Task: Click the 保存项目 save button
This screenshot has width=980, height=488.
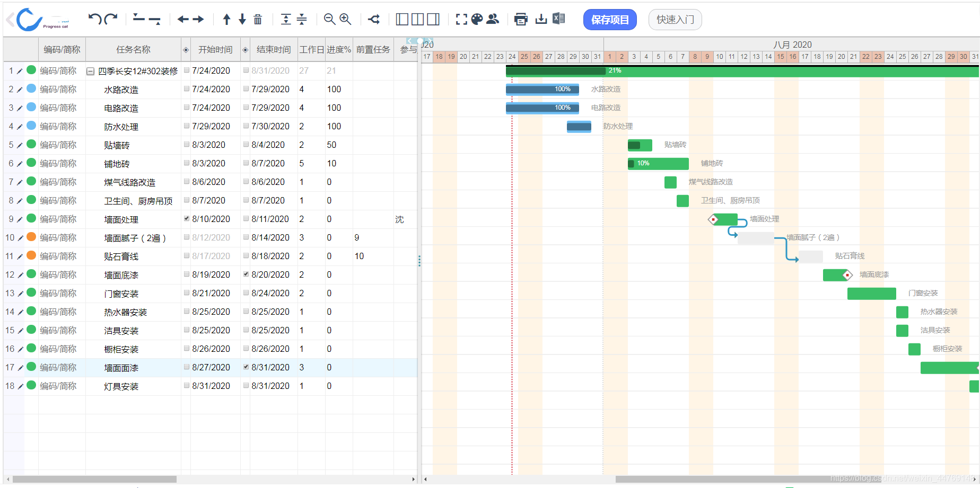Action: (610, 20)
